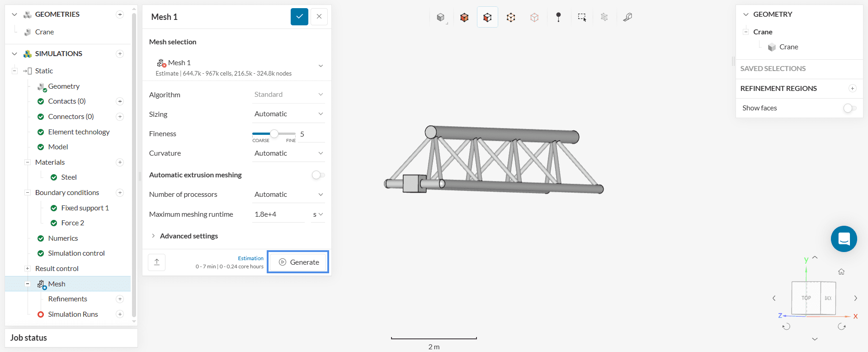Click the Generate mesh button

(x=298, y=262)
